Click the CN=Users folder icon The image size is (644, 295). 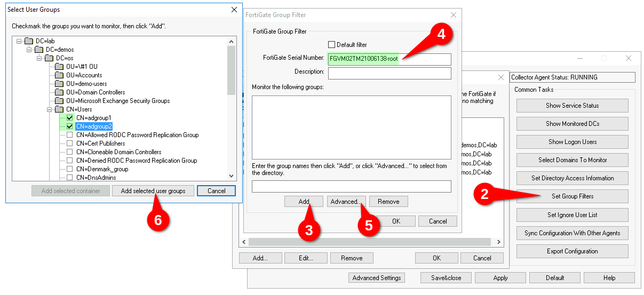click(59, 109)
